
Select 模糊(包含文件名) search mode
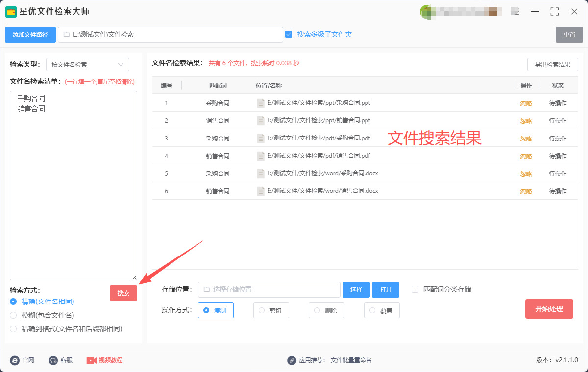pyautogui.click(x=13, y=315)
